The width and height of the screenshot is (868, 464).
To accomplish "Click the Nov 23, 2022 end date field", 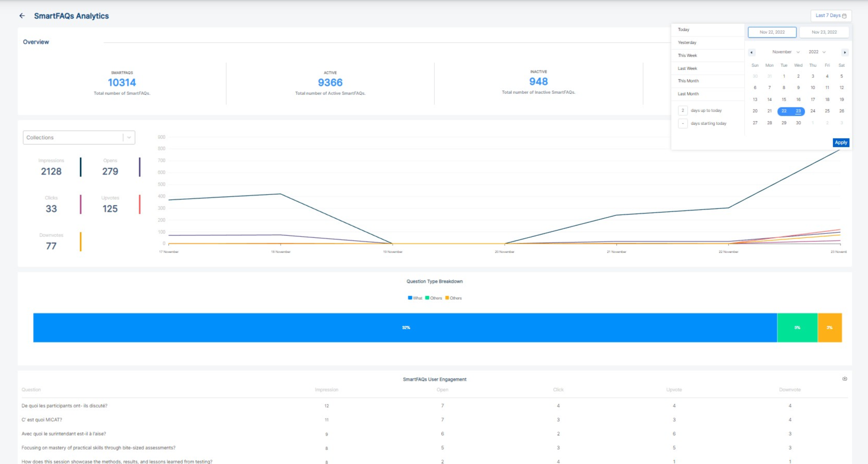I will click(x=824, y=32).
